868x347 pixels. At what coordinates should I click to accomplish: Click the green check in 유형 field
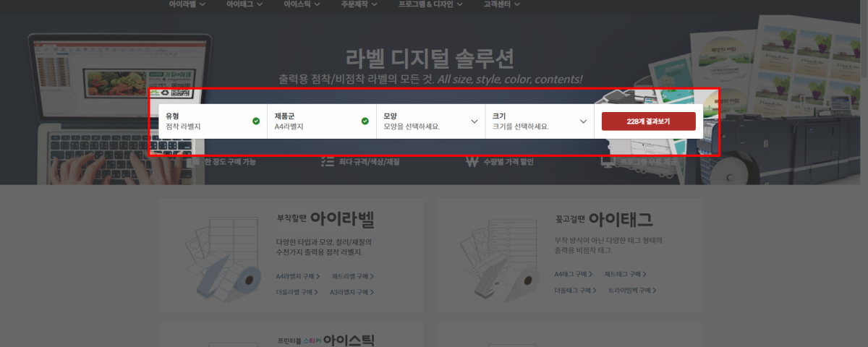coord(256,121)
